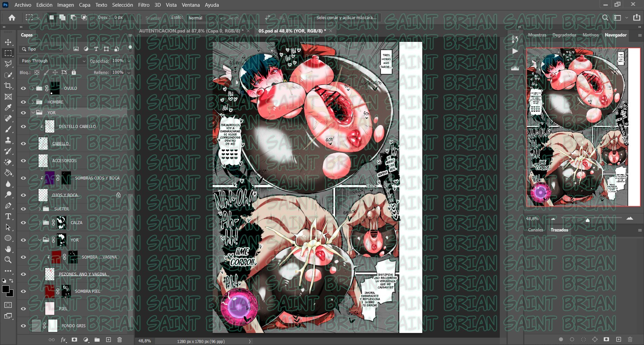Click the Home icon in options bar
The width and height of the screenshot is (644, 345).
click(x=12, y=18)
